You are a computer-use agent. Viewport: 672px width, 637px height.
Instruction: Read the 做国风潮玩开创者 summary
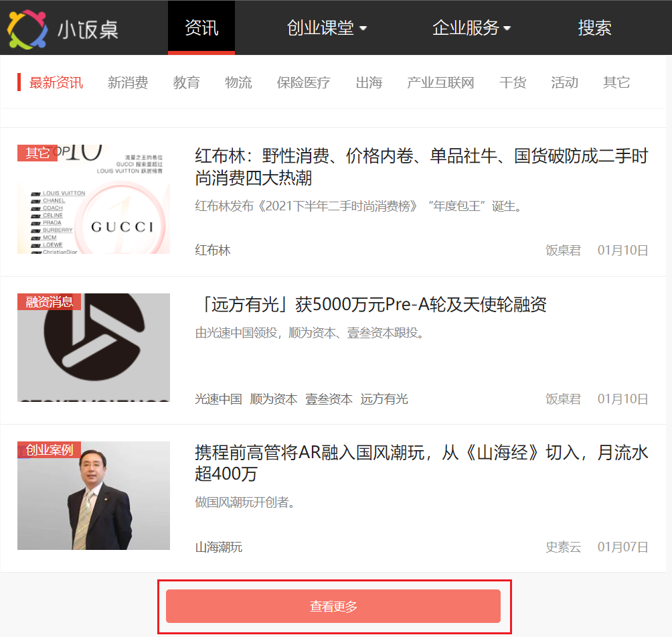click(x=245, y=502)
